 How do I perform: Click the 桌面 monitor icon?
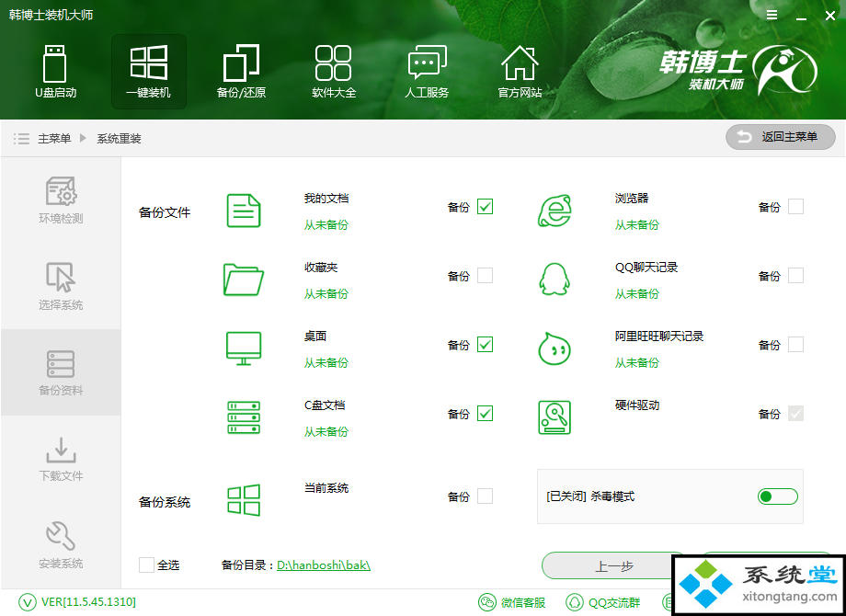[x=244, y=348]
